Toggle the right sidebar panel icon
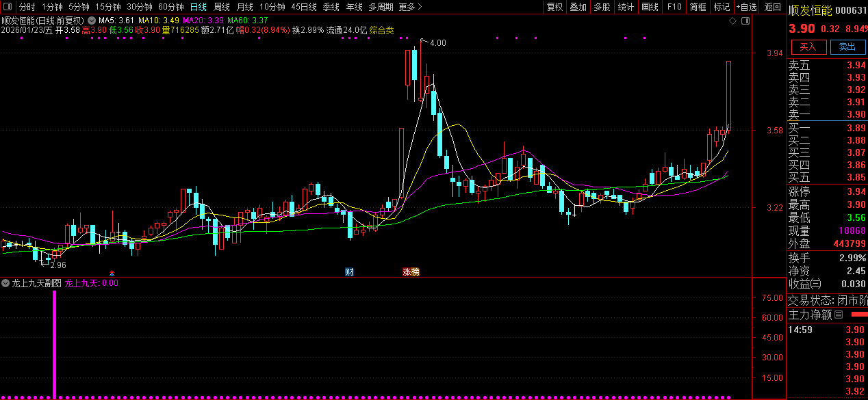Image resolution: width=868 pixels, height=400 pixels. coord(745,21)
